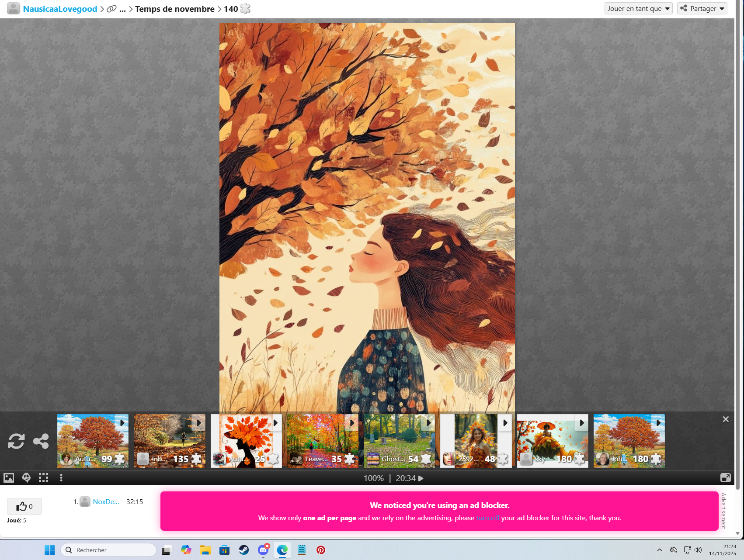Expand the 'Jouer en tant que' dropdown
Viewport: 744px width, 560px height.
pyautogui.click(x=638, y=8)
